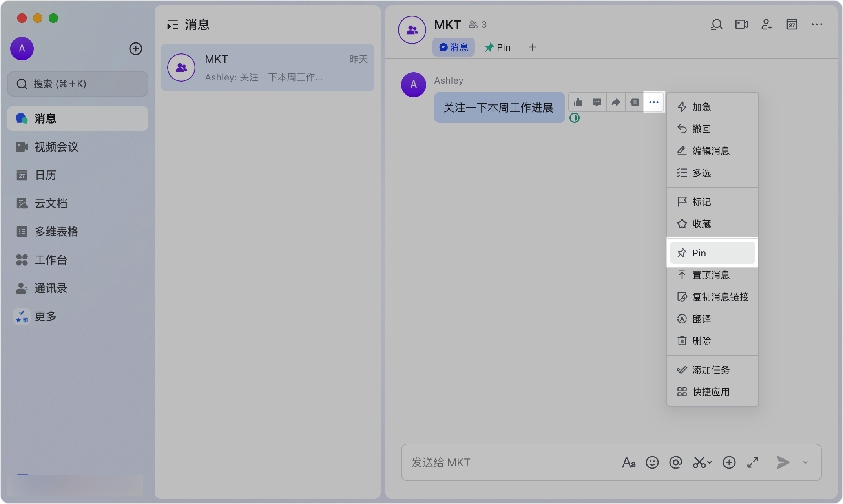Viewport: 843px width, 504px height.
Task: Expand 更多 in the sidebar
Action: coord(78,316)
